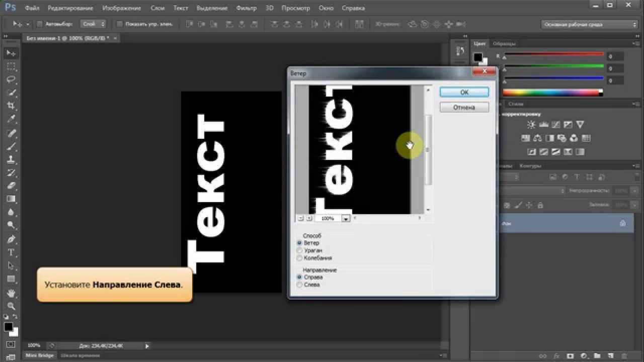Screen dimensions: 644x362
Task: Add a Brightness/Contrast adjustment
Action: tap(531, 125)
